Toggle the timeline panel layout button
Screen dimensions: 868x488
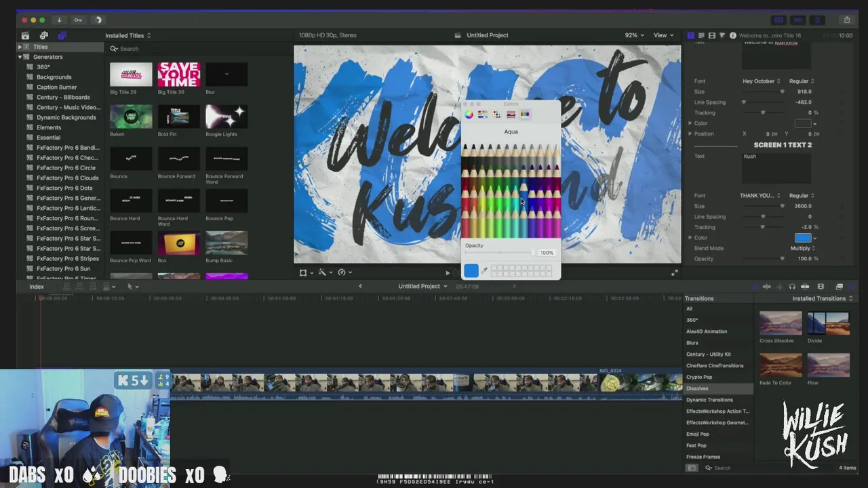tap(798, 20)
